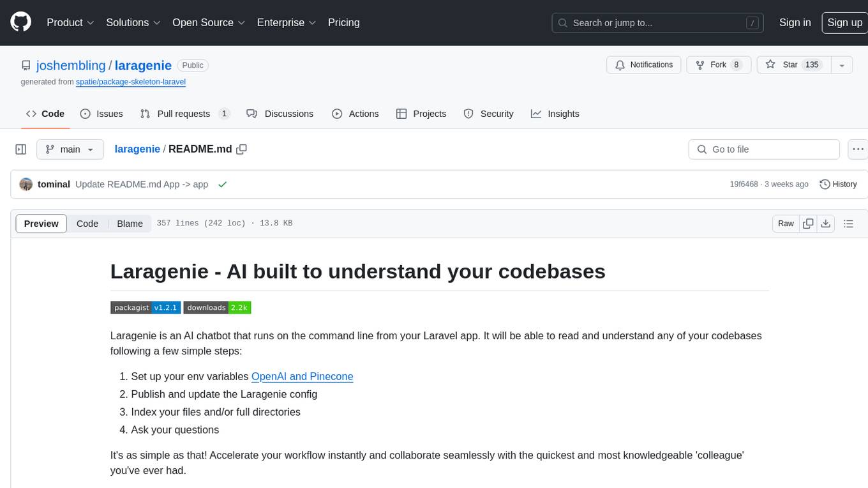This screenshot has width=868, height=488.
Task: Open the OpenAI and Pinecone link
Action: (302, 376)
